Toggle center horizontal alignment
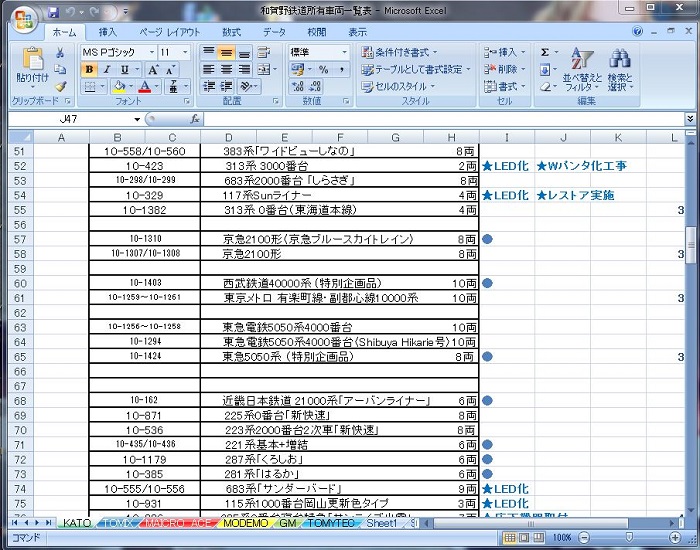 tap(226, 70)
